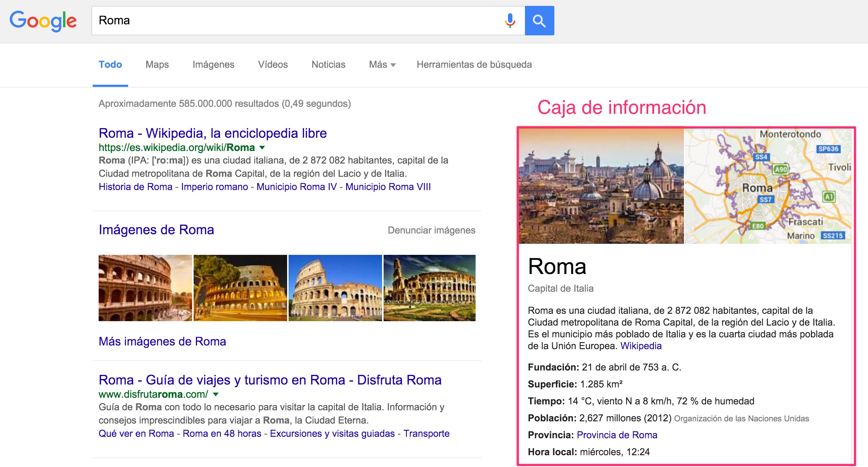Screen dimensions: 868x467
Task: Select the Todo tab
Action: (110, 64)
